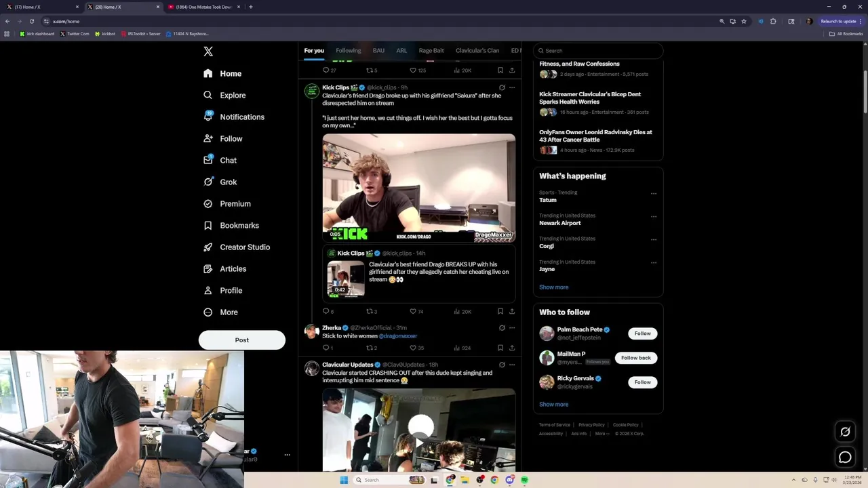Open the floating Grok button
Image resolution: width=868 pixels, height=488 pixels.
tap(845, 432)
